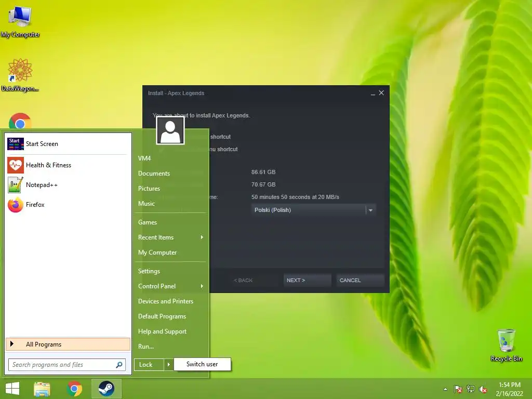Screen dimensions: 532x399
Task: Show hidden system tray icons
Action: tap(445, 389)
